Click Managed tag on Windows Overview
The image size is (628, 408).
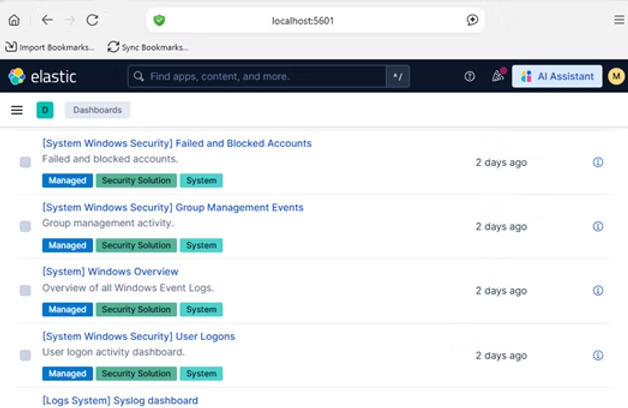point(67,310)
